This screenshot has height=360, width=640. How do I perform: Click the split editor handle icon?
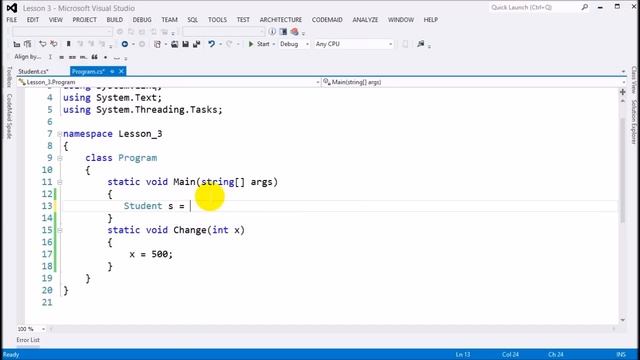622,92
